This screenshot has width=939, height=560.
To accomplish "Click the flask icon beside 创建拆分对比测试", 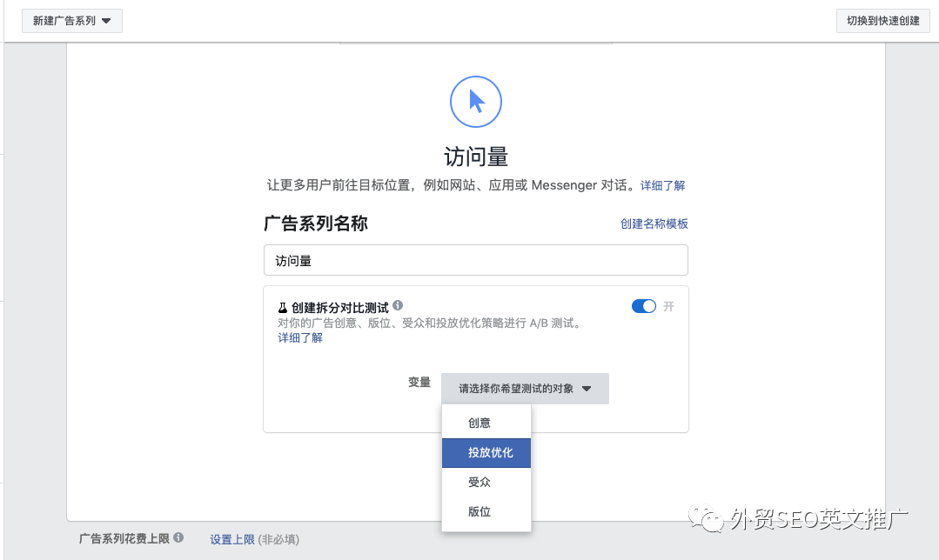I will click(x=281, y=306).
